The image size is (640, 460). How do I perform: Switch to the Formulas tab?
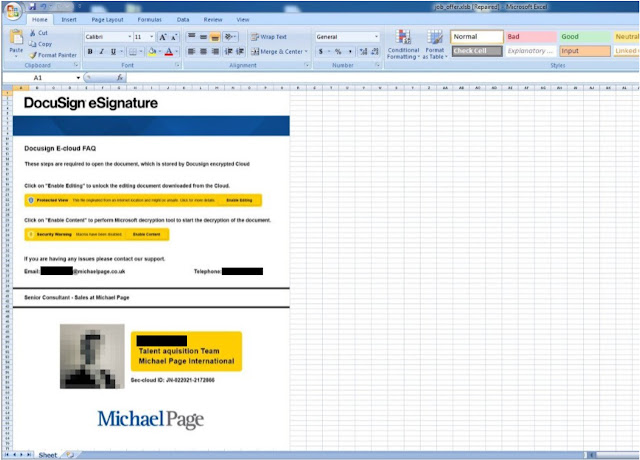pyautogui.click(x=149, y=20)
